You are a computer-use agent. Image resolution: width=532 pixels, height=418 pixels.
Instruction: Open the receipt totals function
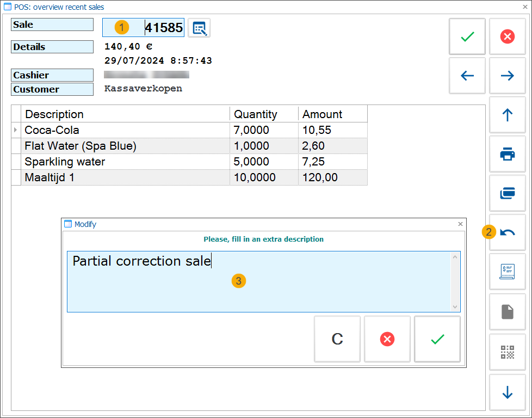pos(507,272)
